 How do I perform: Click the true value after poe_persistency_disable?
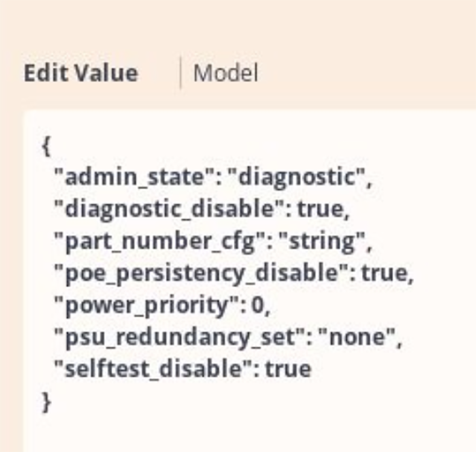pos(384,273)
